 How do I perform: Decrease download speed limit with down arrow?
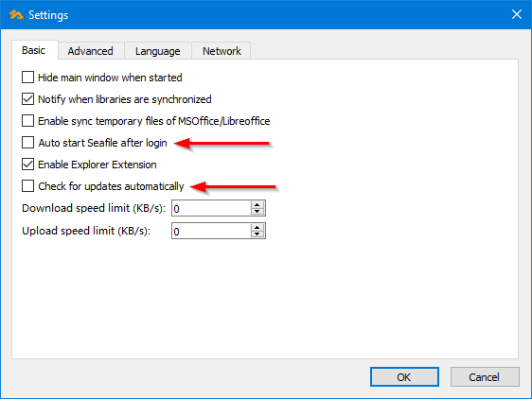click(x=257, y=212)
